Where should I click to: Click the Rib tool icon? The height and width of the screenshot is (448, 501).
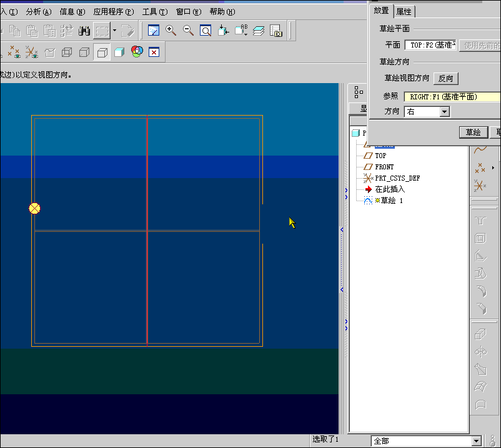coord(480,256)
